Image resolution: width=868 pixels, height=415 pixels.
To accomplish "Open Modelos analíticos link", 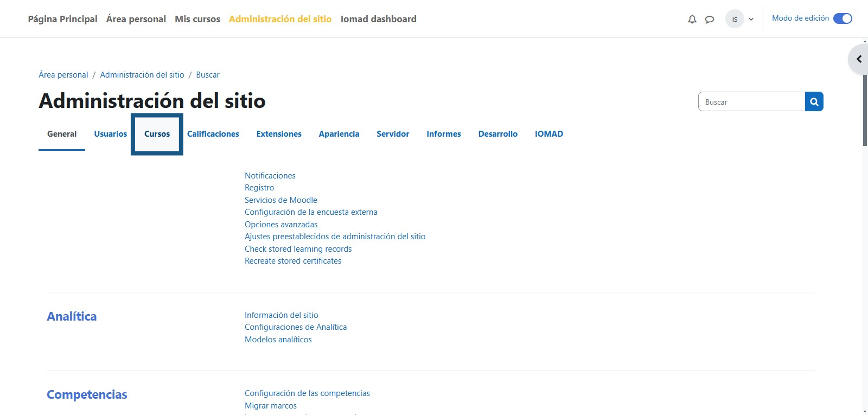I will (278, 340).
